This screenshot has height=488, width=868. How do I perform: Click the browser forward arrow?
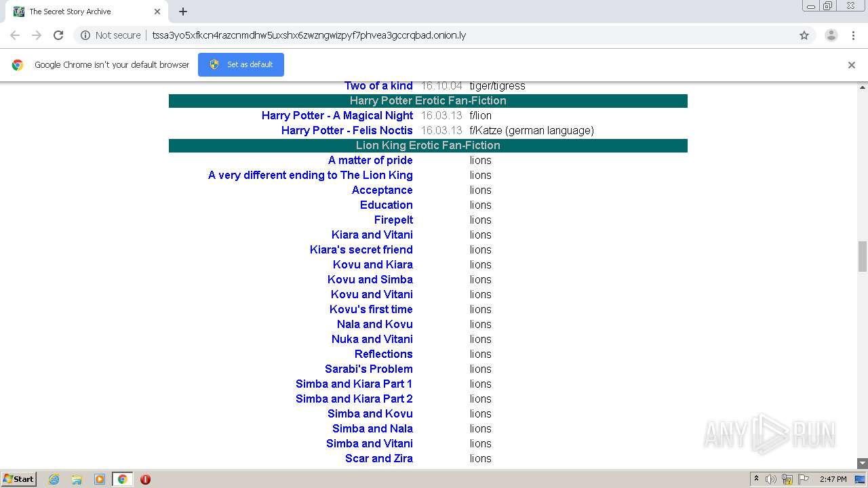37,35
